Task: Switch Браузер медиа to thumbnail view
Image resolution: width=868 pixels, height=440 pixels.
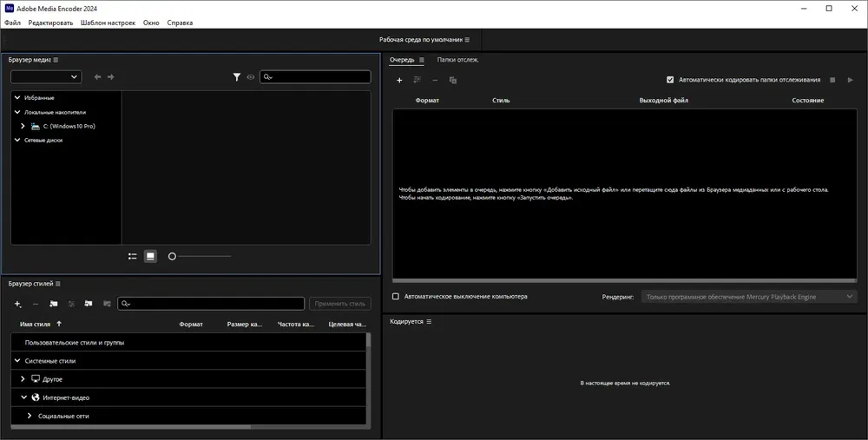Action: [150, 256]
